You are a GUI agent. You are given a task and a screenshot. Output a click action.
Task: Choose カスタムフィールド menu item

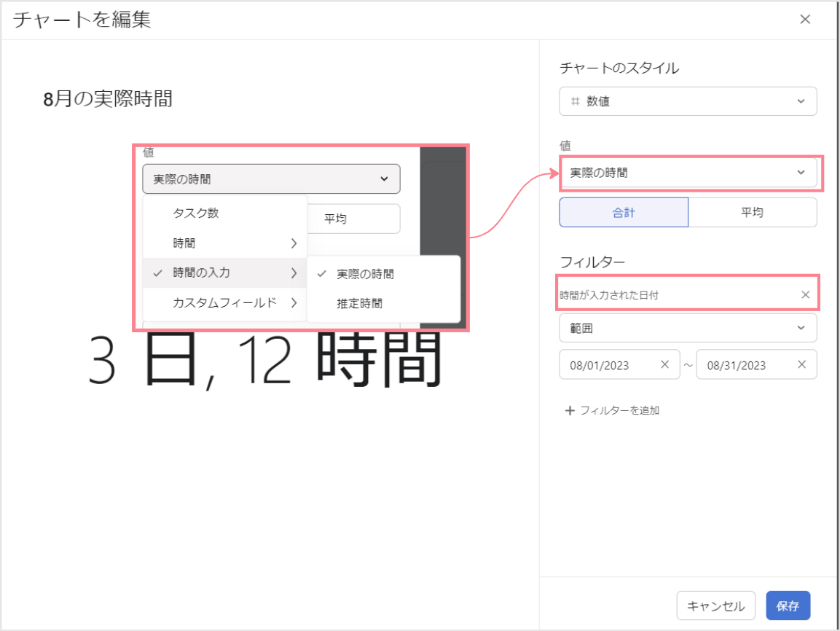click(225, 302)
